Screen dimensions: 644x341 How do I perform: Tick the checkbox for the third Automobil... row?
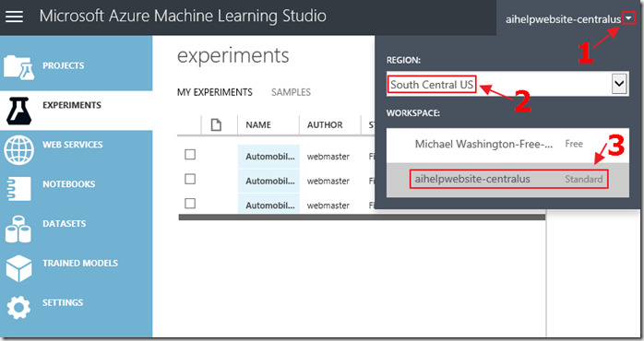click(x=190, y=204)
